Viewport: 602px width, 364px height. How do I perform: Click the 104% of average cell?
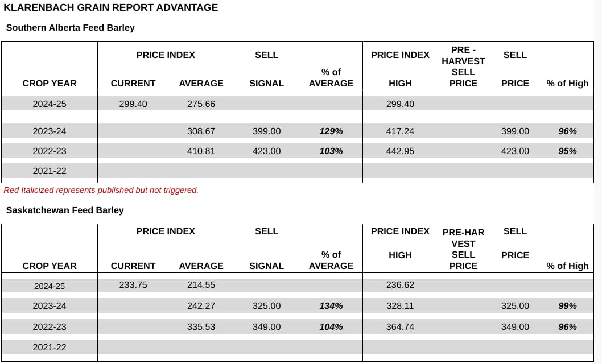(331, 327)
